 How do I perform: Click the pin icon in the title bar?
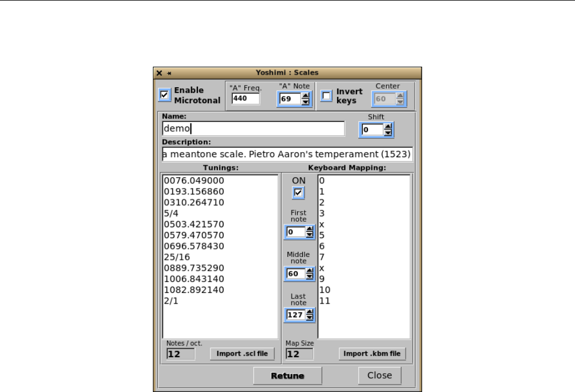click(169, 73)
